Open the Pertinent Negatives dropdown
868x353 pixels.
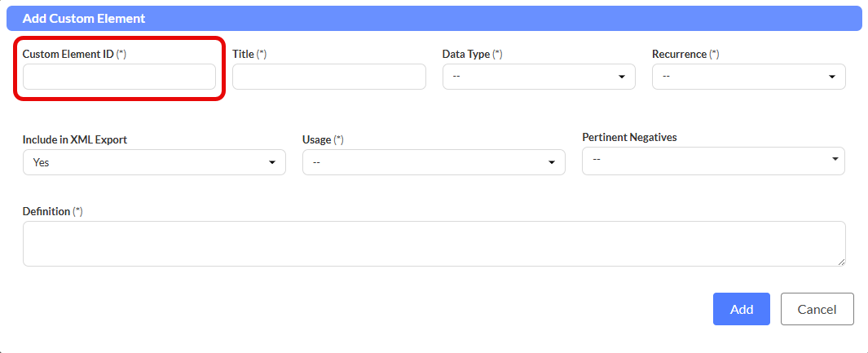point(713,161)
